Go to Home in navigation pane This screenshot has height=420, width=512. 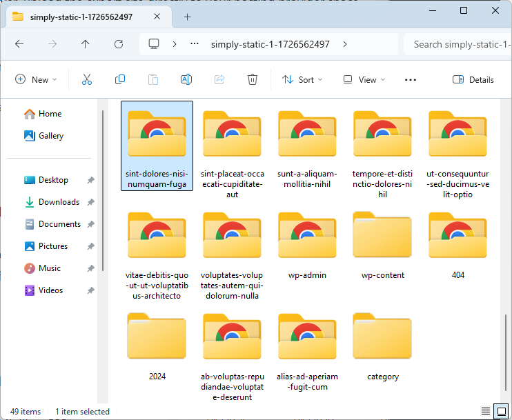tap(50, 114)
